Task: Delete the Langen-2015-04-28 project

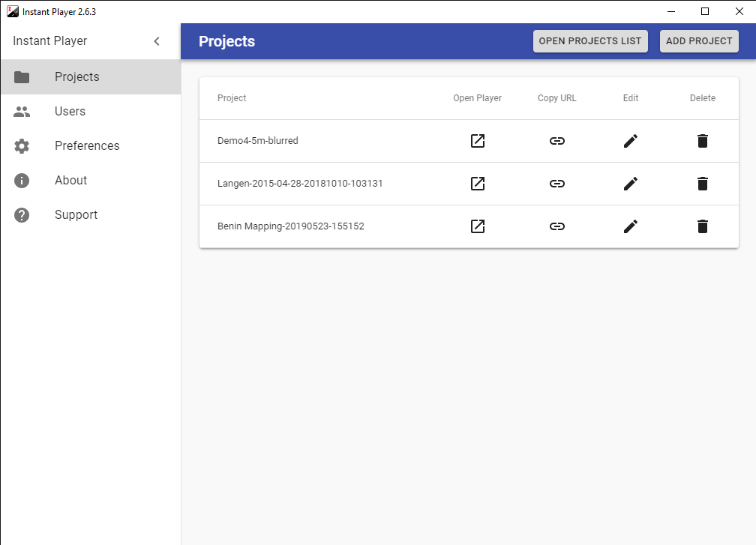Action: (x=703, y=184)
